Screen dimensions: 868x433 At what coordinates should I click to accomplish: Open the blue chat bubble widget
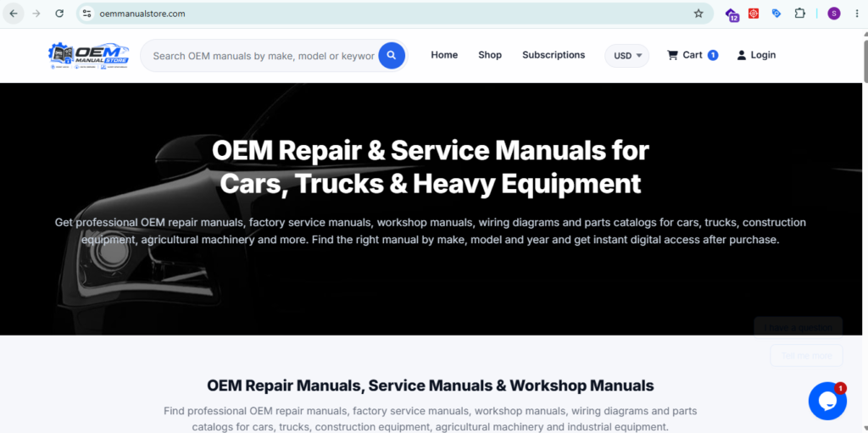[827, 401]
